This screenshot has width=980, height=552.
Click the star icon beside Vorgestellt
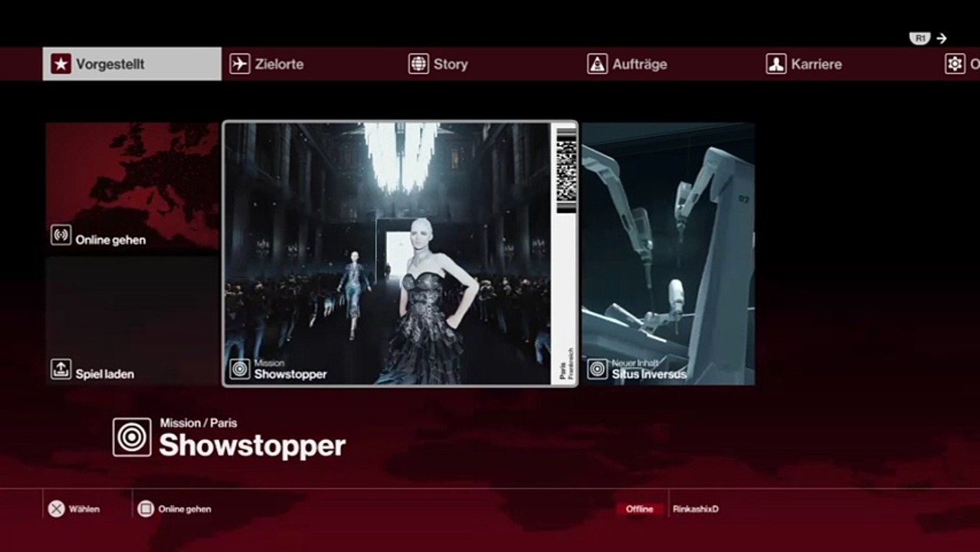tap(61, 64)
